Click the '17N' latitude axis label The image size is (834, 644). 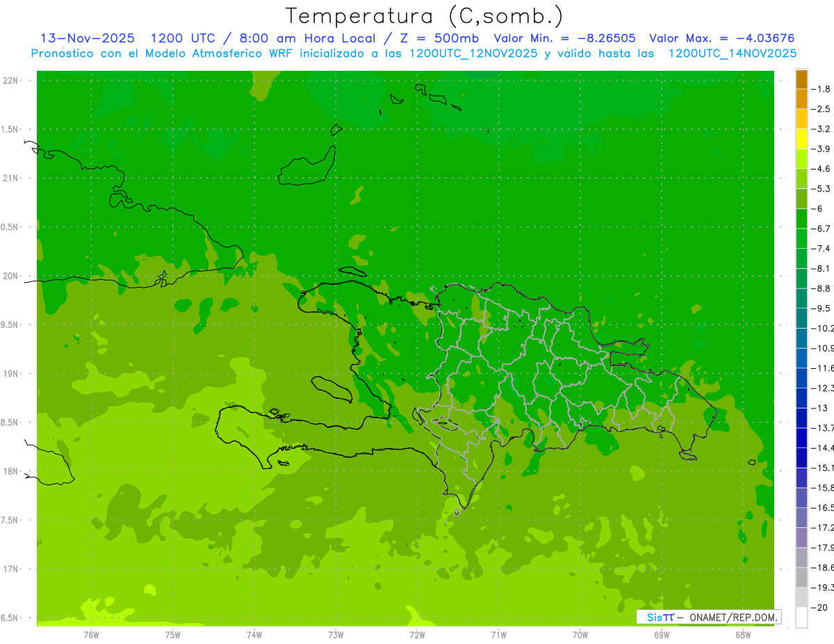coord(11,569)
